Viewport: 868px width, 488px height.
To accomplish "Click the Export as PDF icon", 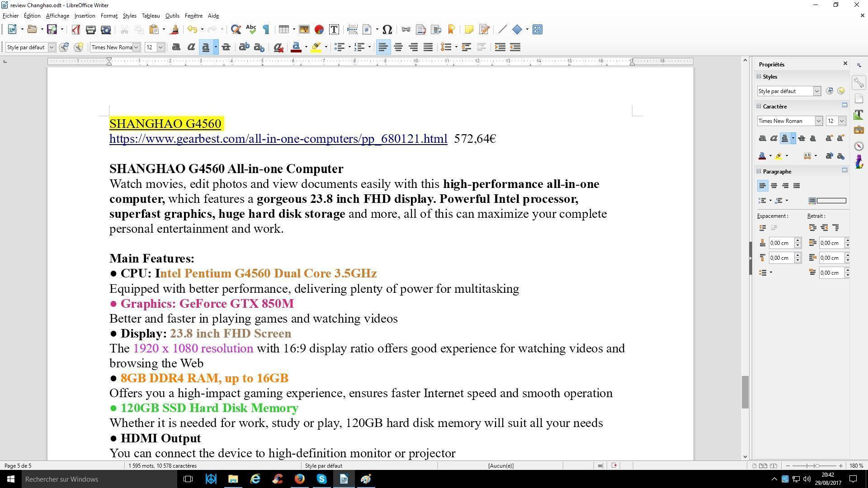I will coord(75,30).
